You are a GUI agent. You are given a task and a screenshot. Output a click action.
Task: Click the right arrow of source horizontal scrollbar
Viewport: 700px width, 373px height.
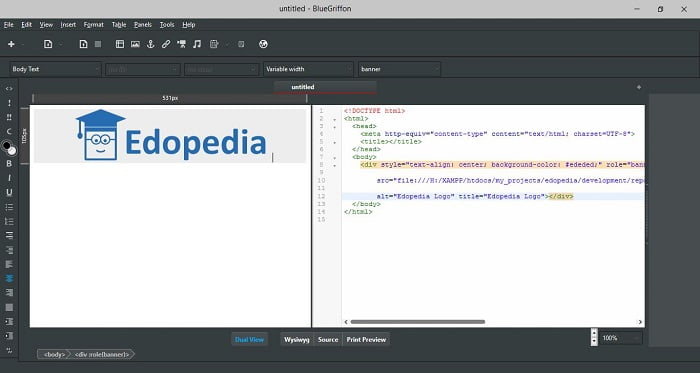pos(640,322)
